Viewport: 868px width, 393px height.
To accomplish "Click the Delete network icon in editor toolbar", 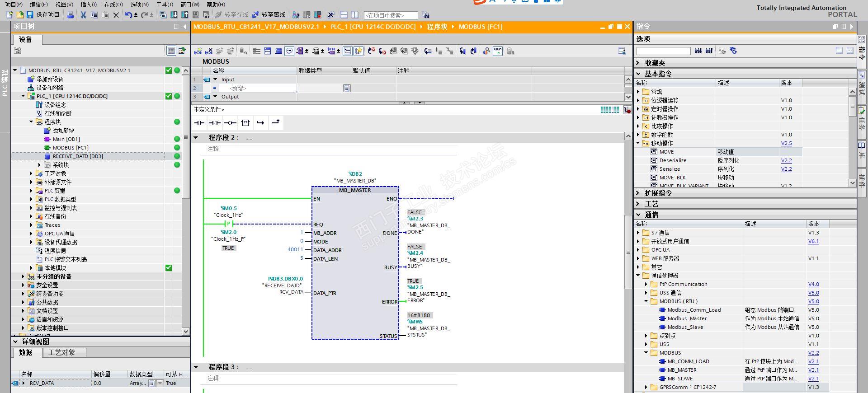I will [209, 51].
